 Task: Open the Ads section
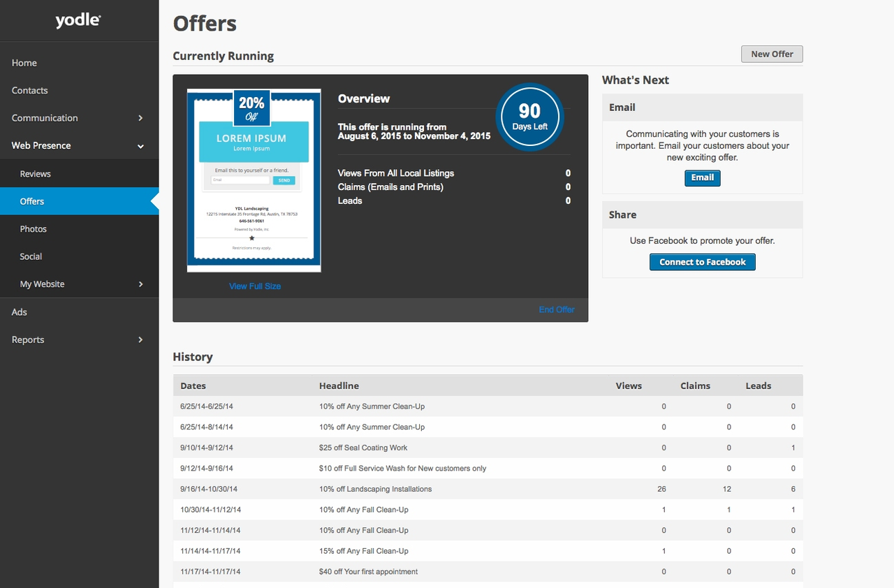click(x=19, y=311)
